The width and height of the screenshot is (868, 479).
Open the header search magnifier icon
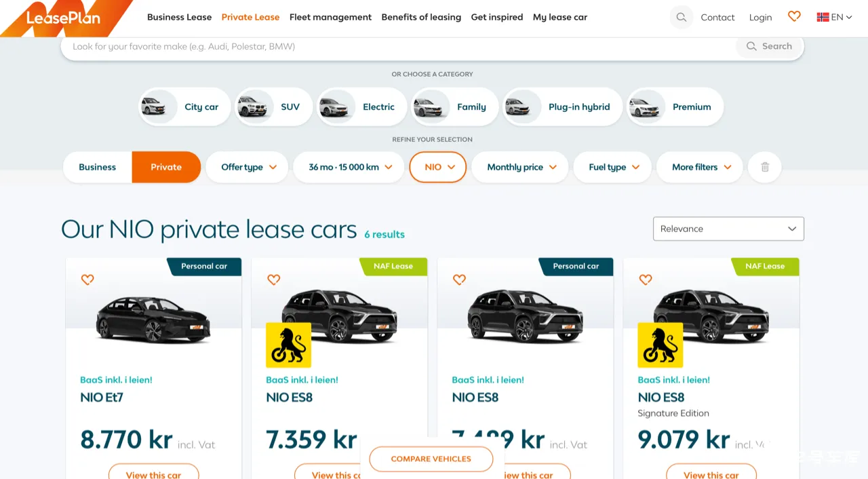[x=682, y=18]
